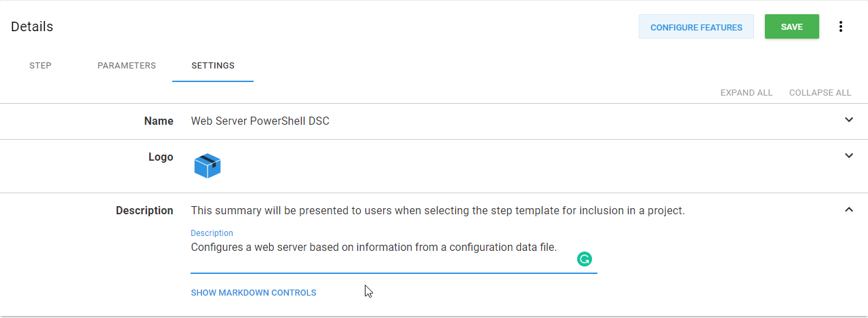Expand the Logo section chevron
868x318 pixels.
(848, 156)
